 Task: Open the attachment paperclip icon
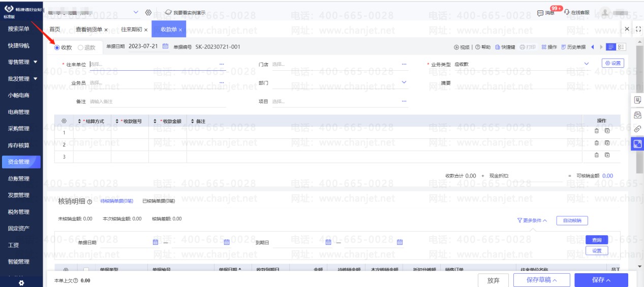coord(637,129)
